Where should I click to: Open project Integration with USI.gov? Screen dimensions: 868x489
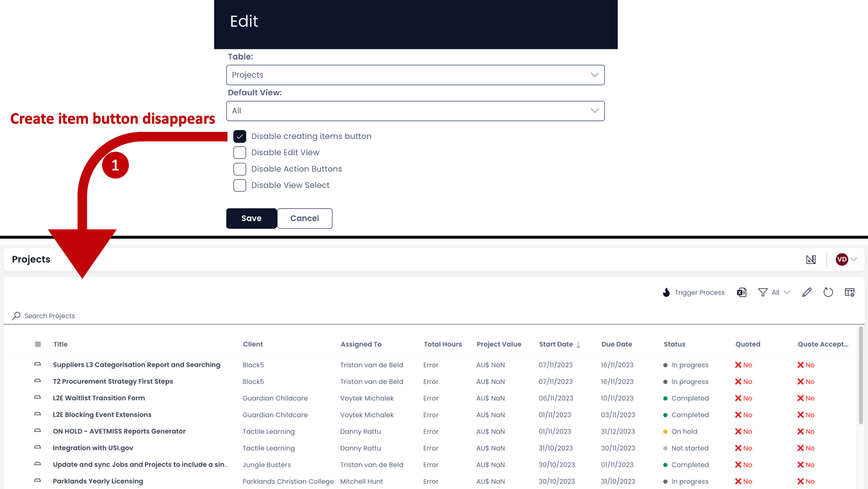[x=93, y=448]
